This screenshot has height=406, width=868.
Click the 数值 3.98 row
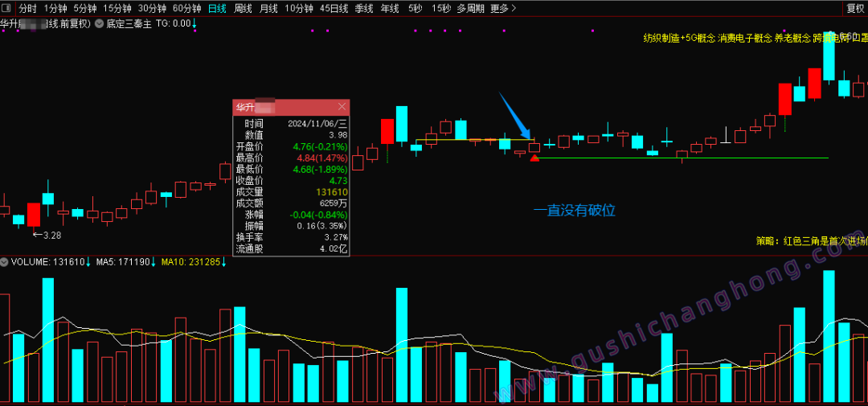(x=291, y=135)
